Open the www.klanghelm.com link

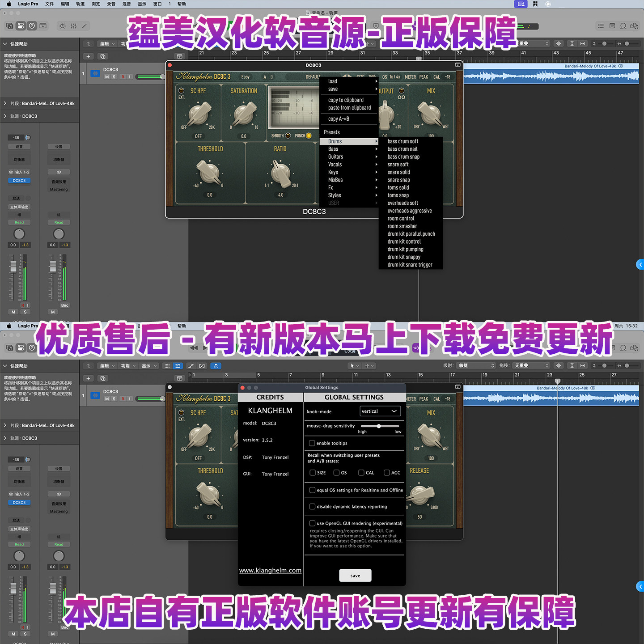click(270, 570)
